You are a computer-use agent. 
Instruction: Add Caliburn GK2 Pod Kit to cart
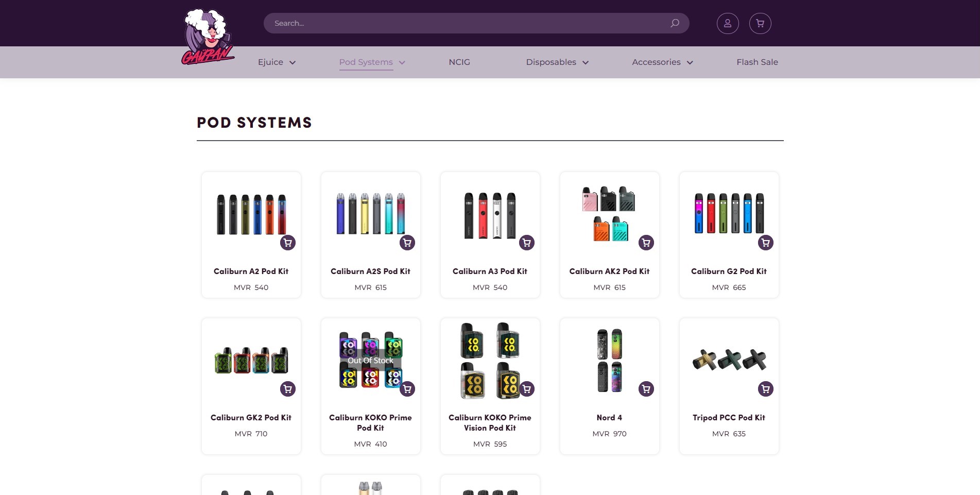pyautogui.click(x=288, y=389)
